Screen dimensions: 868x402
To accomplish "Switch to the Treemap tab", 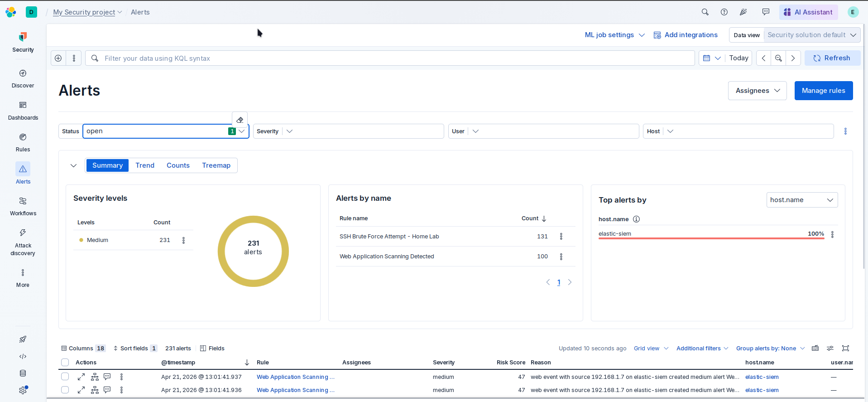I will [216, 165].
